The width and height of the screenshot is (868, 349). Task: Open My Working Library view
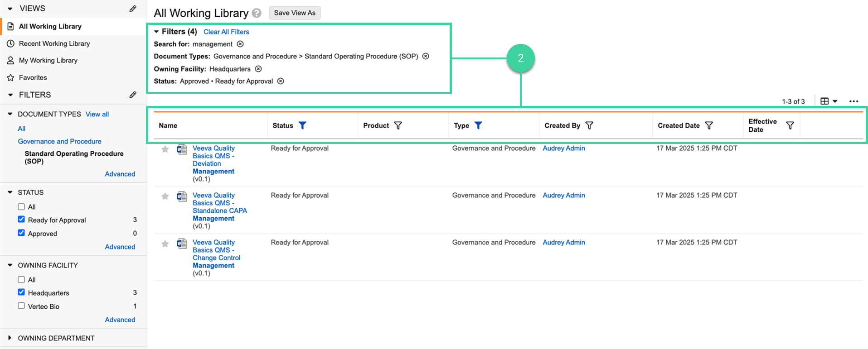48,60
